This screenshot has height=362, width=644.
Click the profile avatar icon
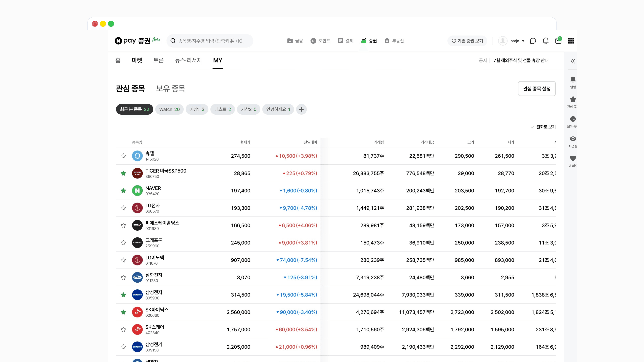(x=503, y=41)
